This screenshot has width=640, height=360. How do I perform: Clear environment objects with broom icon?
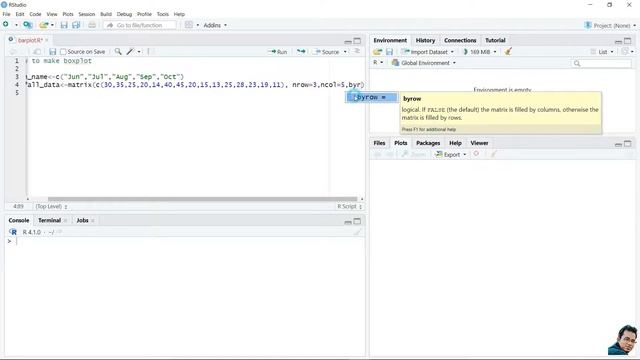point(508,51)
